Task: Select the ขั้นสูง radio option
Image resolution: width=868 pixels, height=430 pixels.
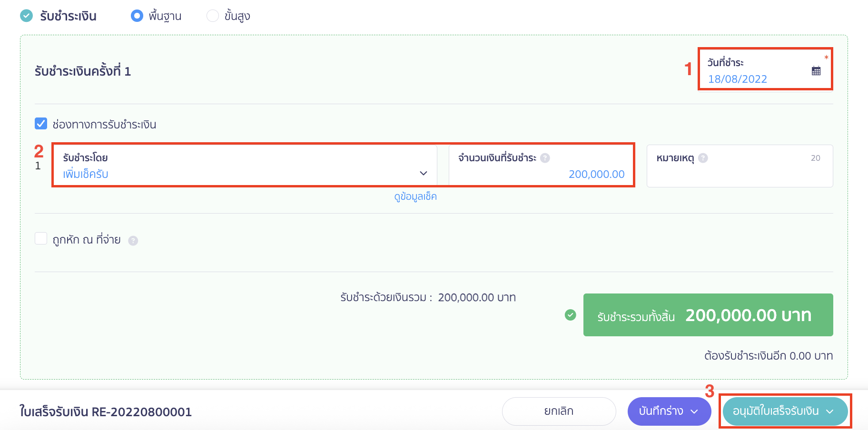Action: pos(212,16)
